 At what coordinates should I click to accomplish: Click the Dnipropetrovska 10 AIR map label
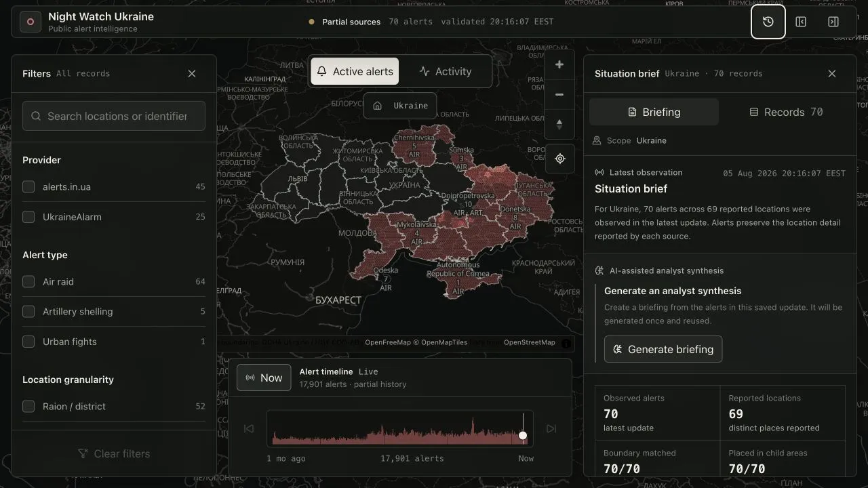pos(468,203)
